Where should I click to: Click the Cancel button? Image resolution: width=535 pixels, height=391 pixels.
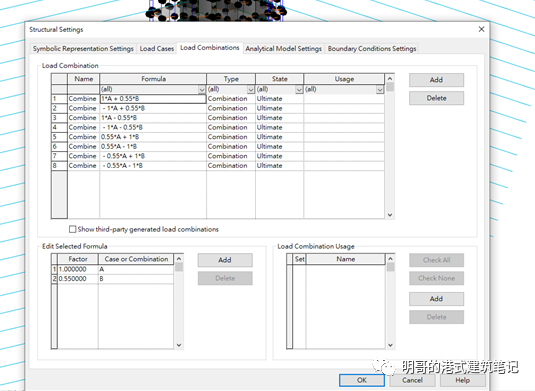pyautogui.click(x=412, y=380)
